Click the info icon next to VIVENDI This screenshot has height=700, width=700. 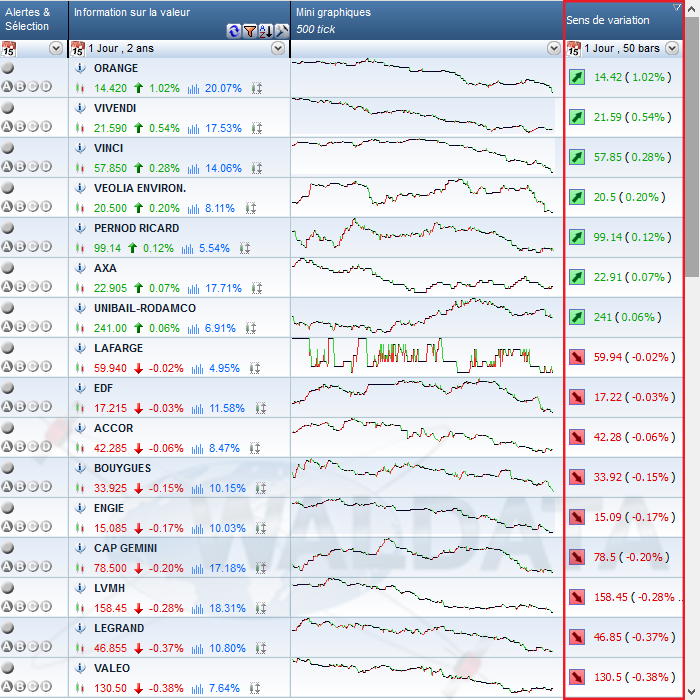[x=80, y=108]
